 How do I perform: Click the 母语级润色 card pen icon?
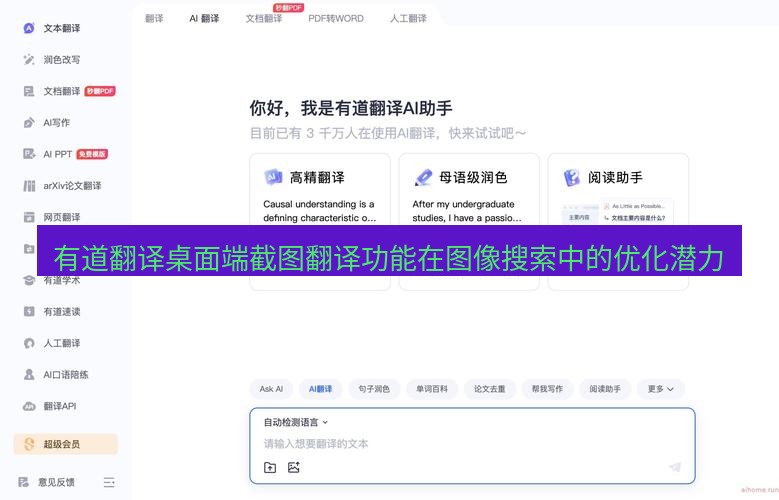(423, 177)
